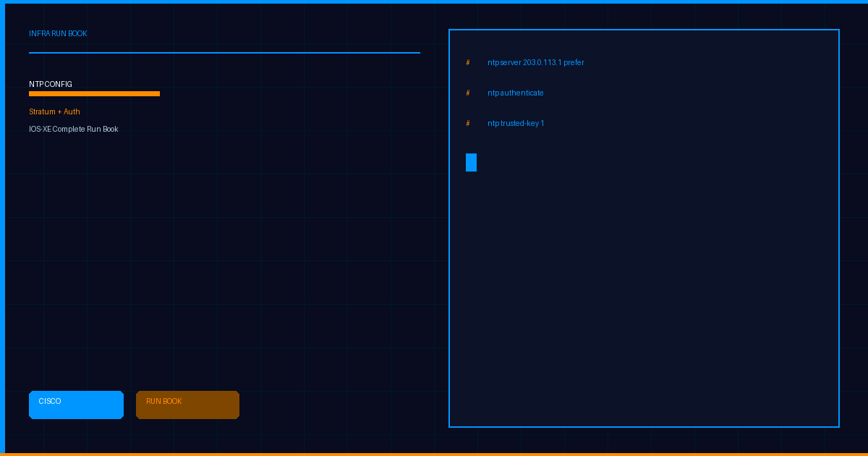
Task: Click the IOS-XE Complete Run Book text
Action: (73, 130)
